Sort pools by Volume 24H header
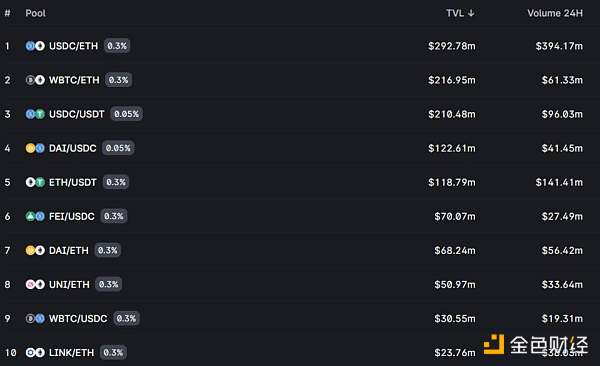 555,13
